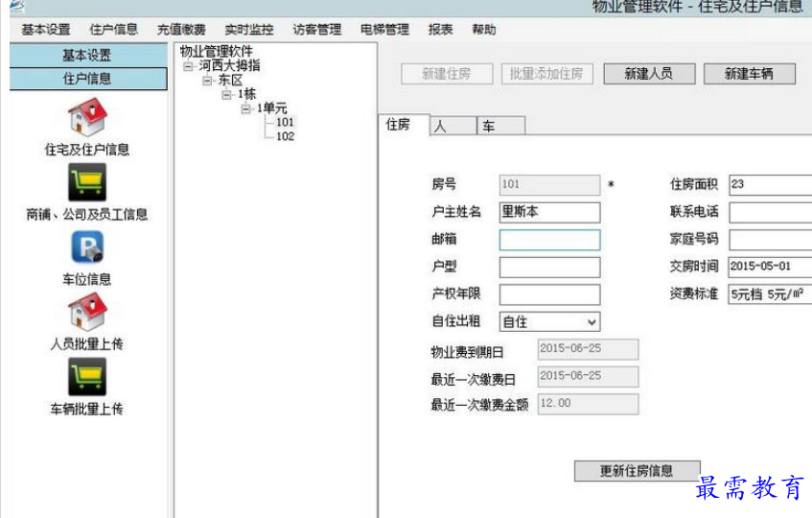Viewport: 812px width, 518px height.
Task: Click the 交房时间 date field
Action: point(771,267)
